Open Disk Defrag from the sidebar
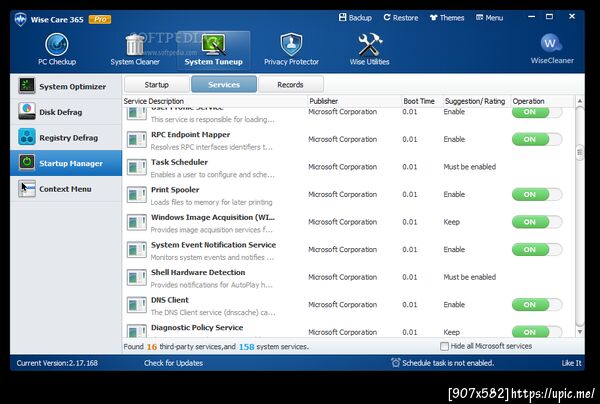The width and height of the screenshot is (600, 404). pos(66,112)
